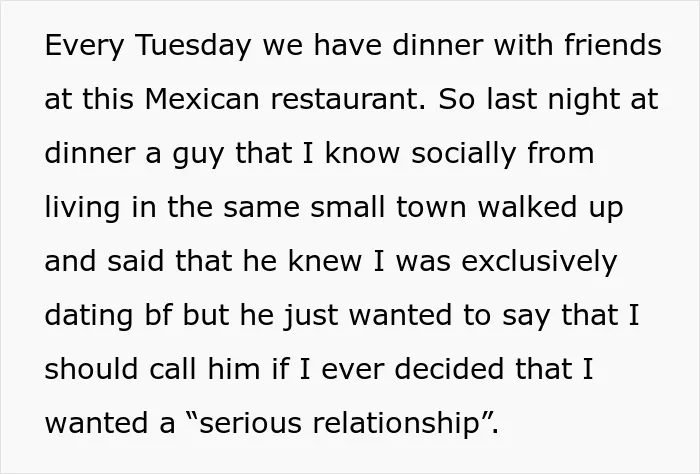Click on the word "just"
This screenshot has width=700, height=474.
click(x=311, y=316)
